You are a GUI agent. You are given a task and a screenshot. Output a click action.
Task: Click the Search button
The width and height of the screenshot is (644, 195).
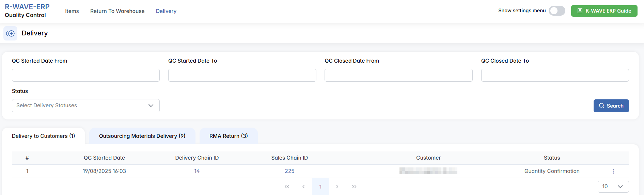[611, 106]
